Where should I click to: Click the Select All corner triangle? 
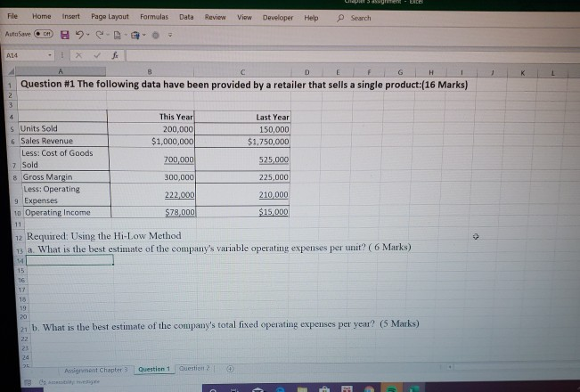pos(12,71)
